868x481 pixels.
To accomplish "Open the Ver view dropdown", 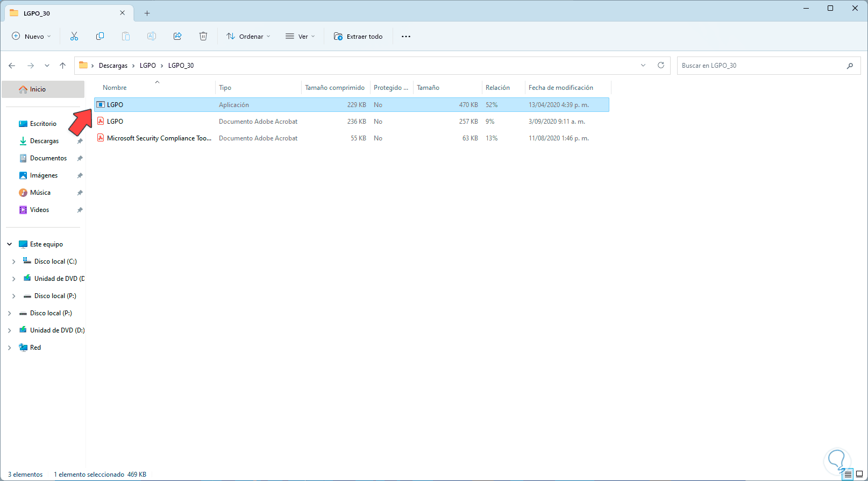I will (300, 37).
